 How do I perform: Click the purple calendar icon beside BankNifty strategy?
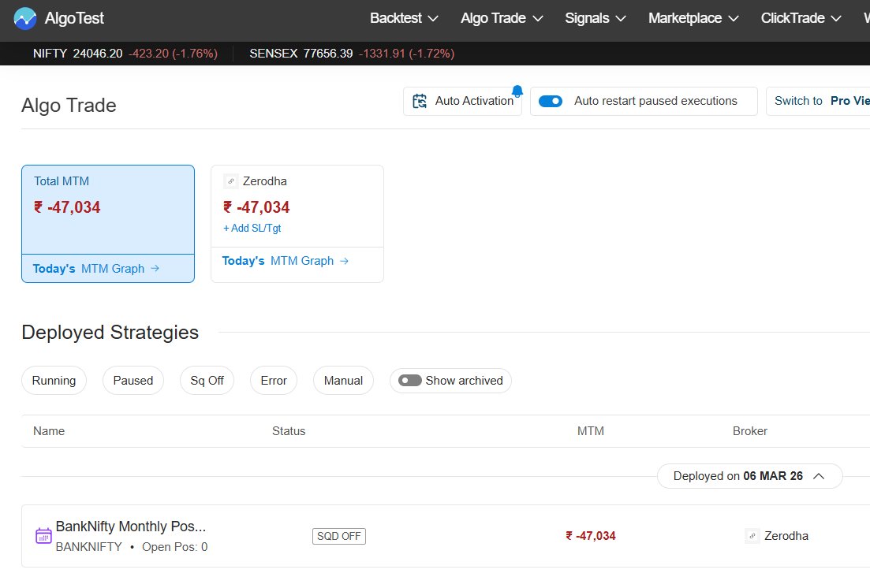43,536
